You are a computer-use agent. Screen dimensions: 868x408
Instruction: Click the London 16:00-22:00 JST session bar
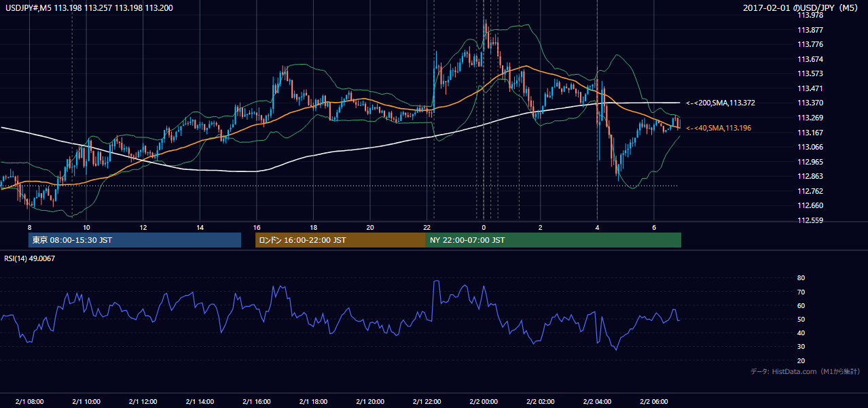pyautogui.click(x=340, y=240)
